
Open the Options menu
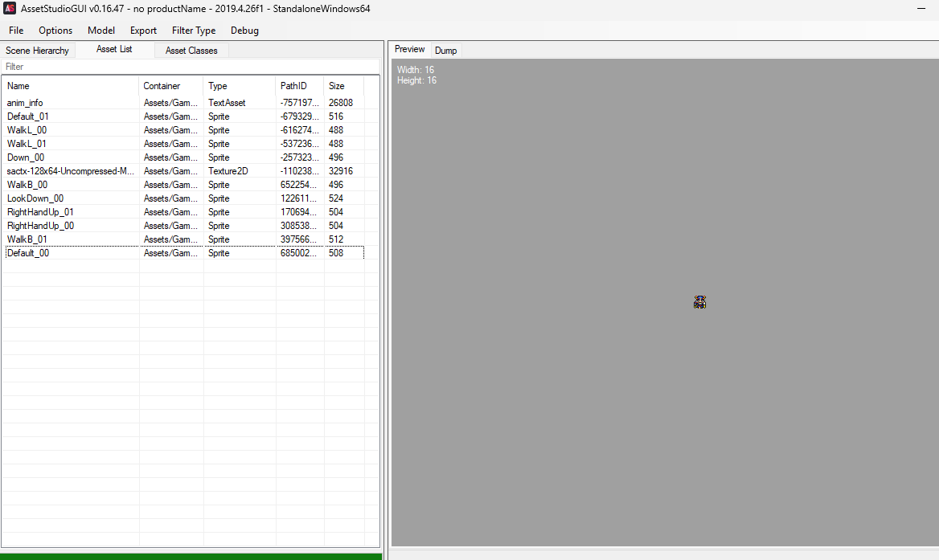pos(55,31)
